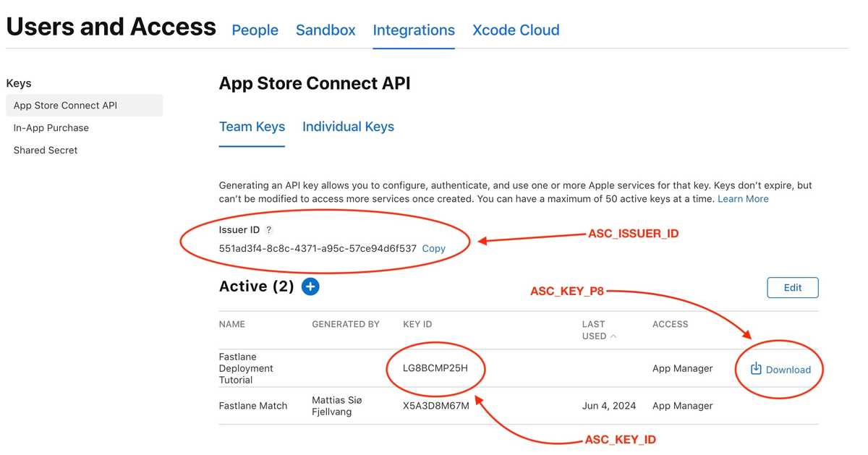Click the Edit button for active keys
868x455 pixels.
tap(793, 287)
